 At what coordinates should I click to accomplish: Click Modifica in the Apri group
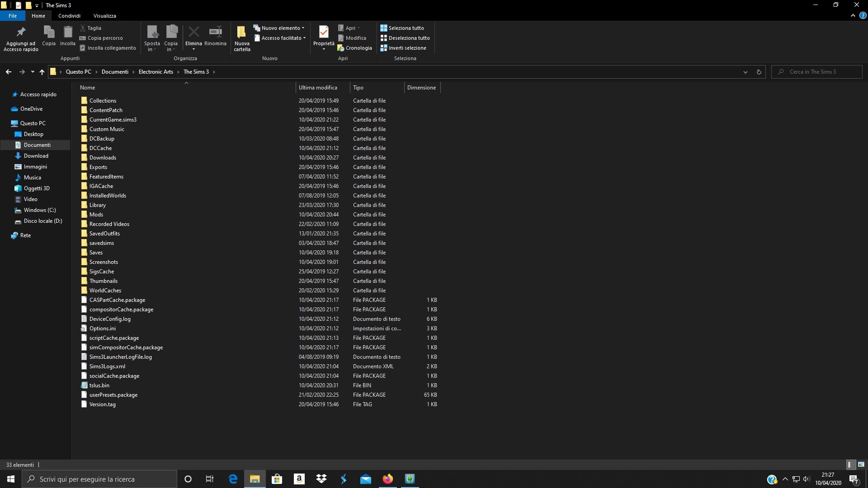(x=352, y=38)
